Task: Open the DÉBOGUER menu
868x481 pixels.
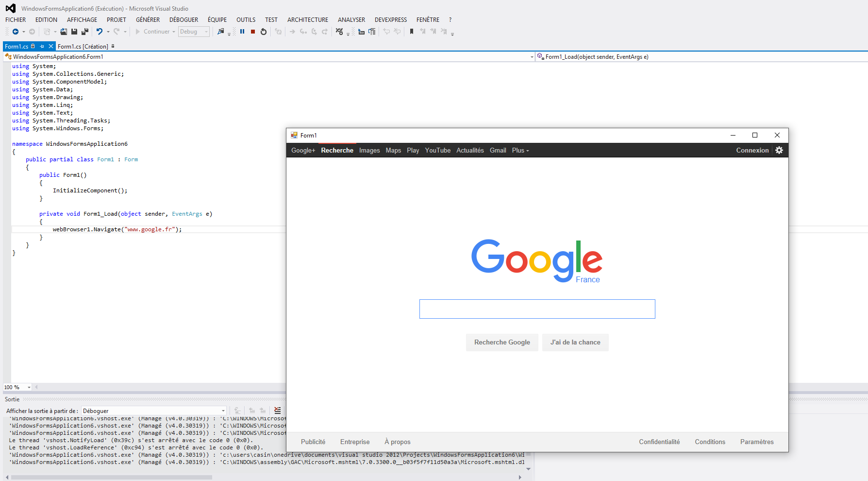Action: coord(184,20)
